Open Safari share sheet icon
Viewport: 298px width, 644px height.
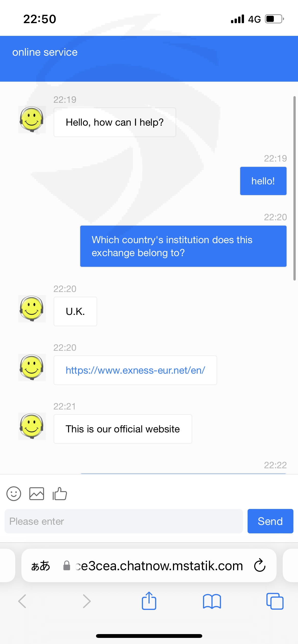149,601
